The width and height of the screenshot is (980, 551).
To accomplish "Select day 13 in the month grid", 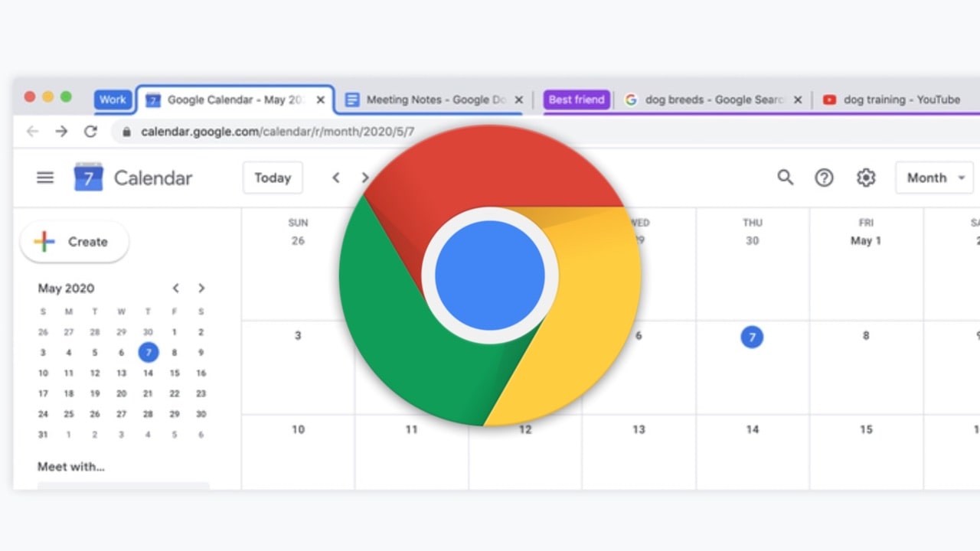I will point(639,429).
